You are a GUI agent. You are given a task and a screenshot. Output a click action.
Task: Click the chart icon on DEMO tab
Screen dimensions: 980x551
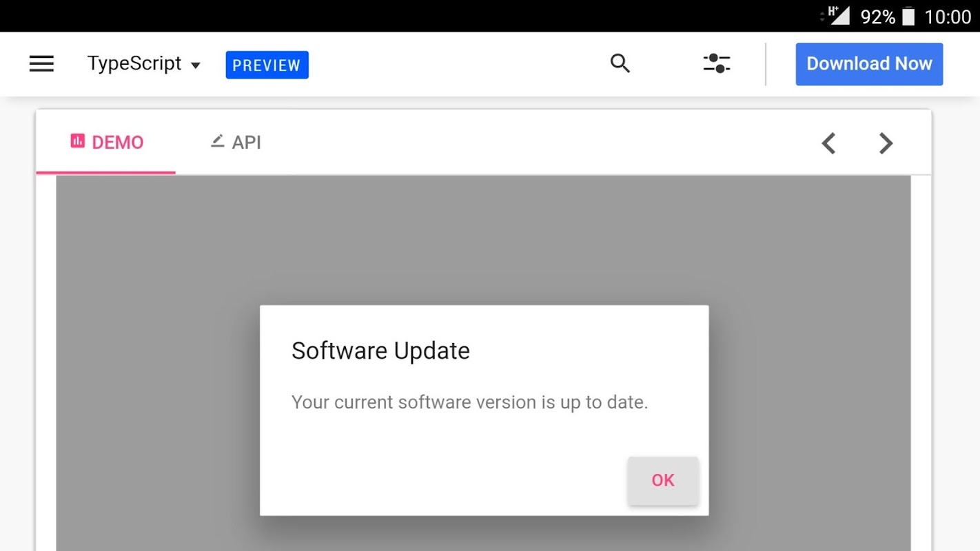[x=77, y=141]
